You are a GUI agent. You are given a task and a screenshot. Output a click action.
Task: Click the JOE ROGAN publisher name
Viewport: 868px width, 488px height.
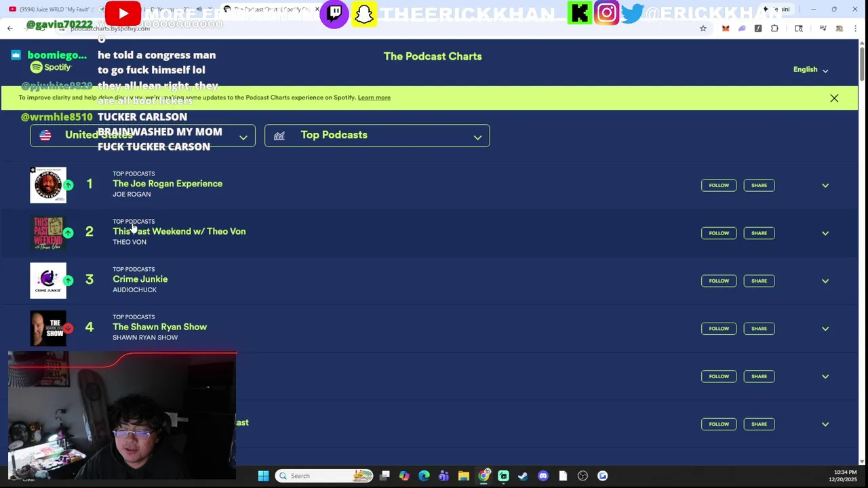132,195
